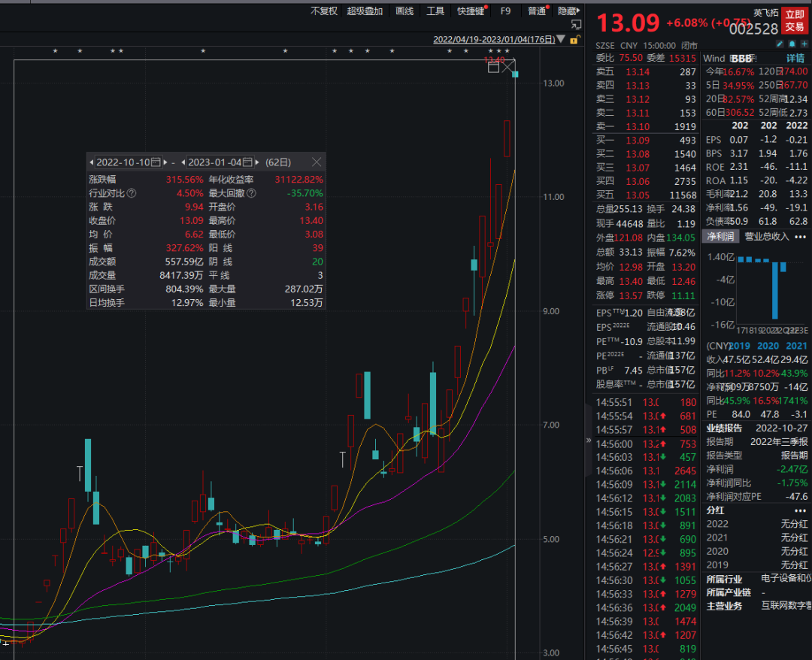This screenshot has height=660, width=812.
Task: Click the help icon next to 行业对比
Action: coord(132,193)
